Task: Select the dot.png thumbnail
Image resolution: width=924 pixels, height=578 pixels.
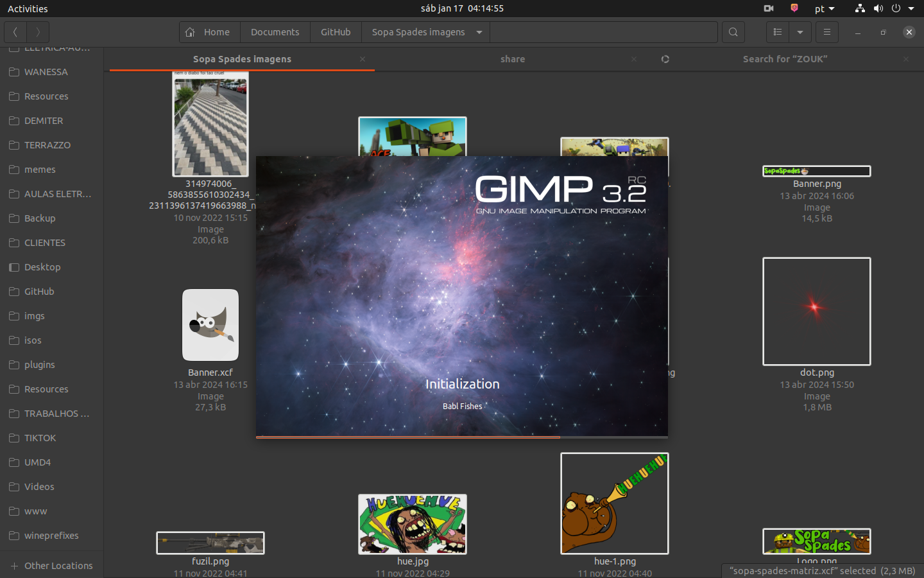Action: (816, 311)
